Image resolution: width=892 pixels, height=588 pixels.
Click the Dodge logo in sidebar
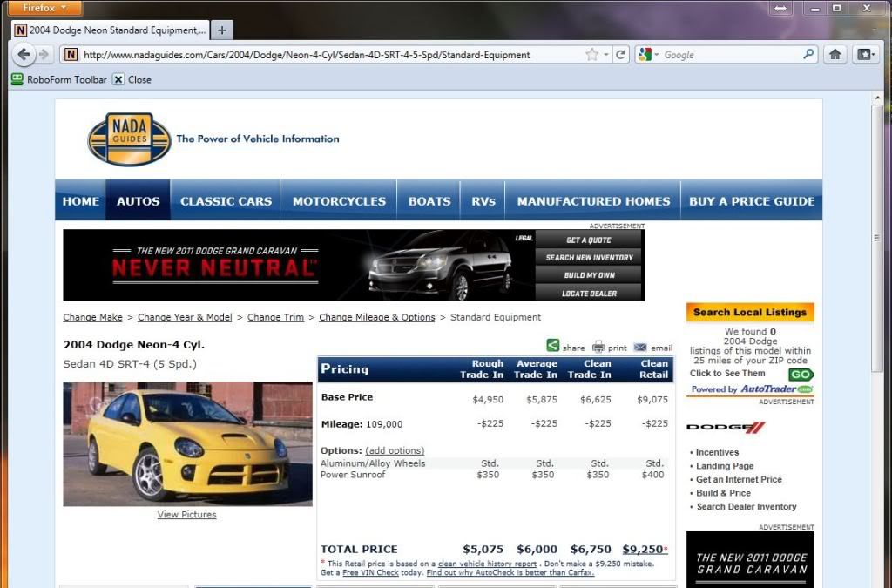pyautogui.click(x=726, y=427)
